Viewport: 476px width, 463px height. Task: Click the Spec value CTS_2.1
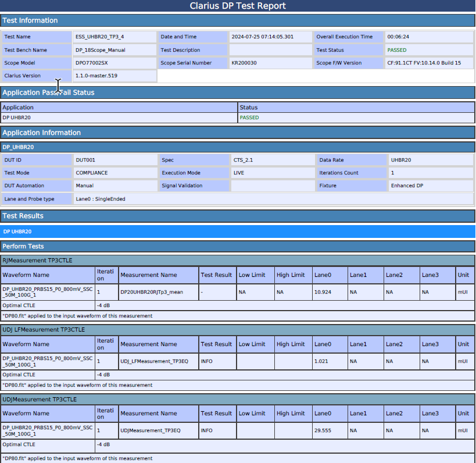243,160
